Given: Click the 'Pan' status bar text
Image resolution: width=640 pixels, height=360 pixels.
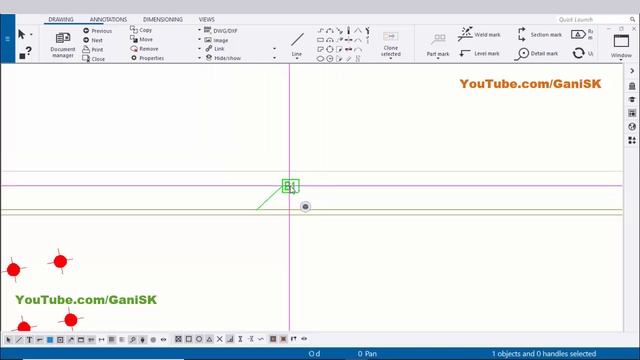Looking at the screenshot, I should pos(371,354).
